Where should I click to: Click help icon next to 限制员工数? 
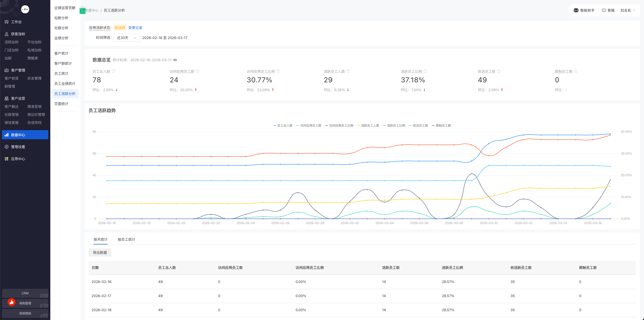point(576,71)
